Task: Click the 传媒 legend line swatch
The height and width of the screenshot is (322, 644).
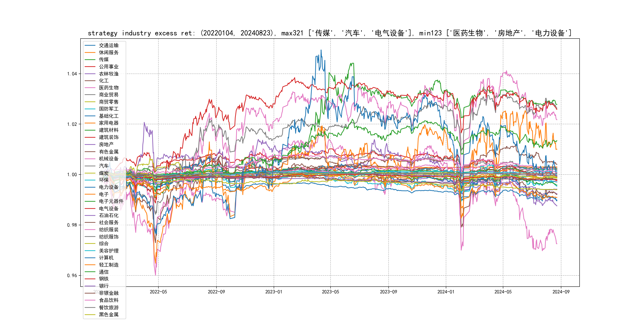Action: (x=90, y=59)
